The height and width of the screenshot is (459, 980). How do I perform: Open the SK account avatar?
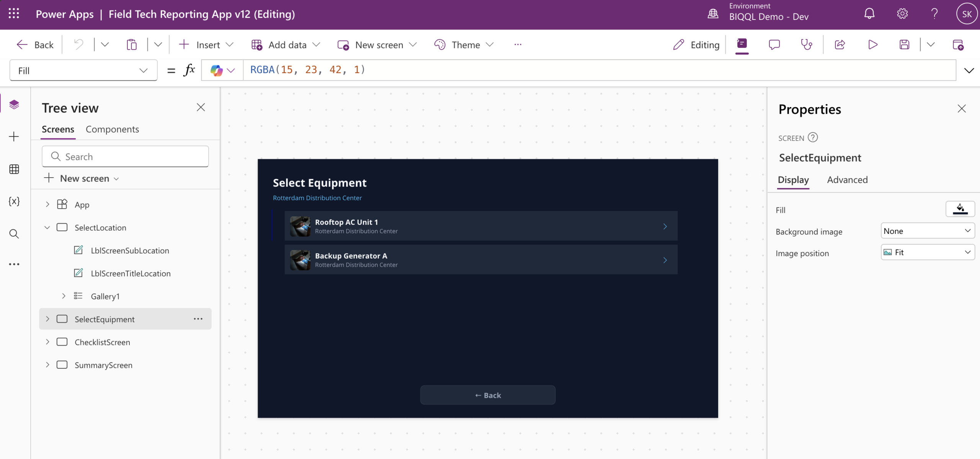(x=967, y=14)
